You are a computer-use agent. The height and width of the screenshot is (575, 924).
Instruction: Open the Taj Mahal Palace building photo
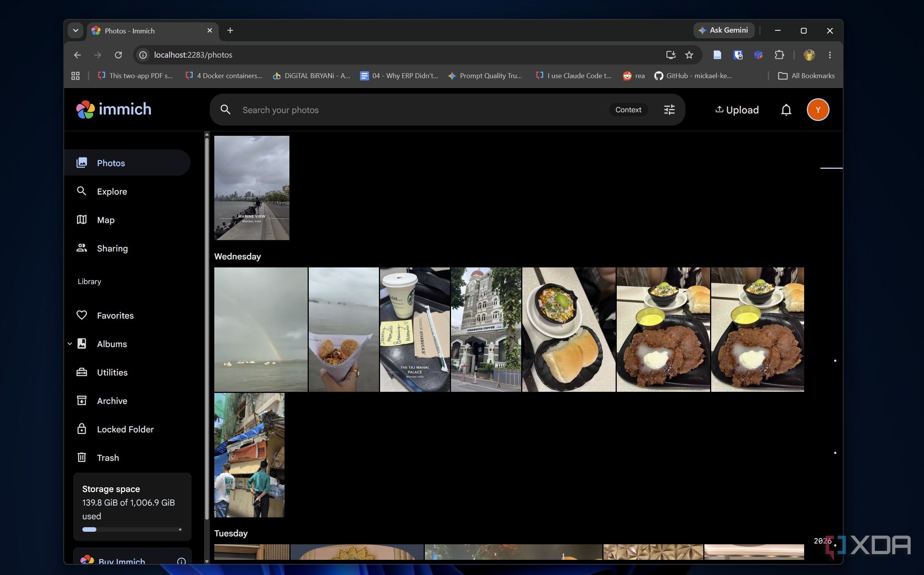(x=486, y=329)
